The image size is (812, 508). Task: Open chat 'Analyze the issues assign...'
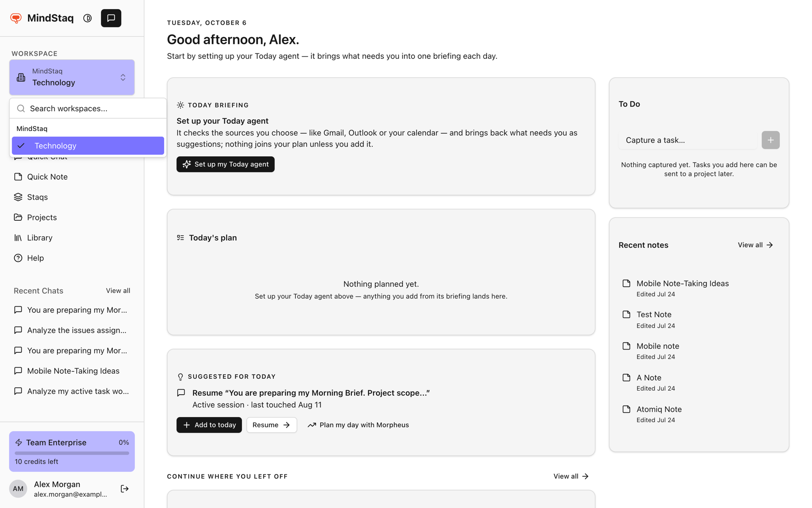pyautogui.click(x=72, y=330)
